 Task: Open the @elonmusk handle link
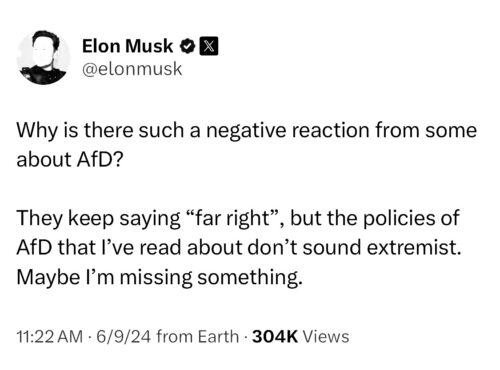[132, 69]
